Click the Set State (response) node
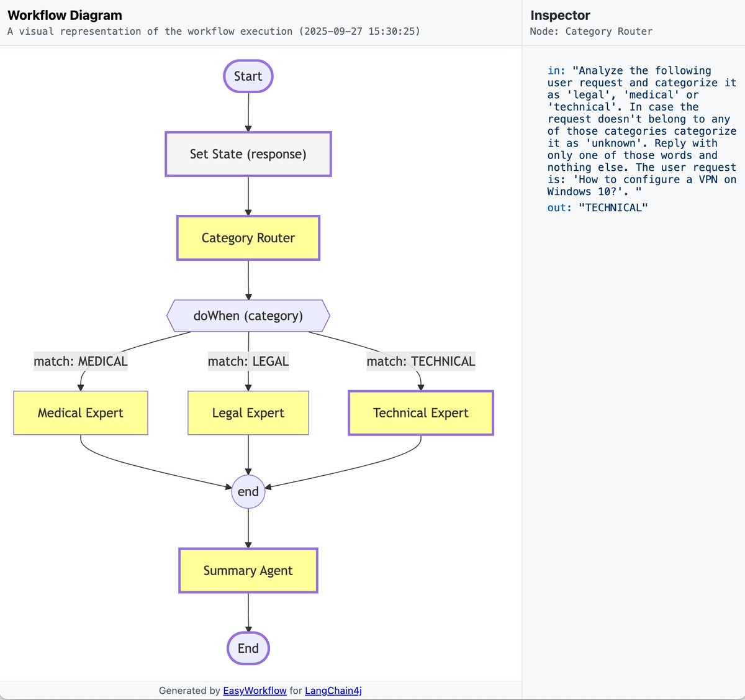 coord(248,154)
